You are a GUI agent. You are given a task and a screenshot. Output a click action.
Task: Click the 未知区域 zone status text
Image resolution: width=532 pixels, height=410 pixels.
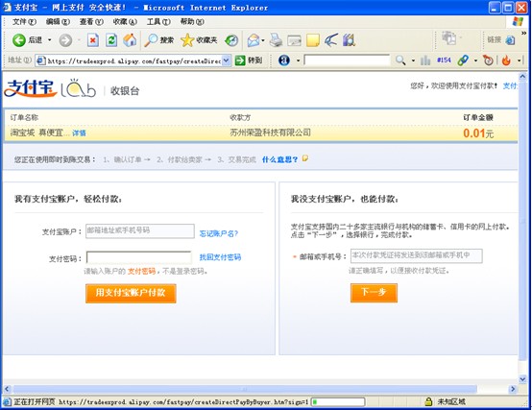(x=451, y=402)
